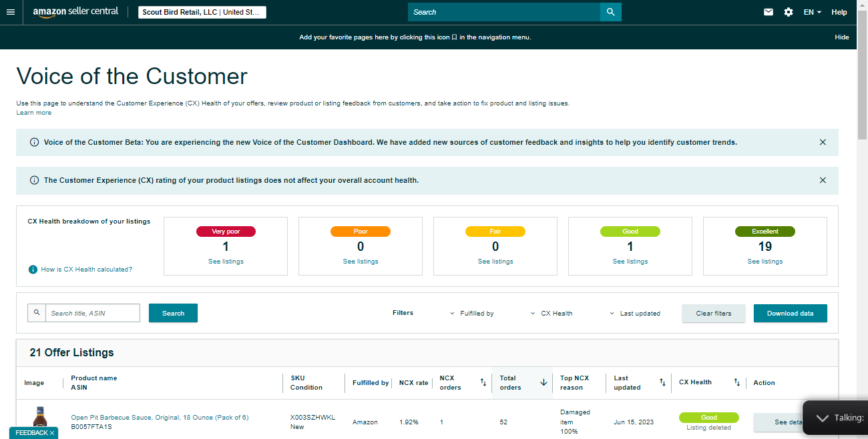868x439 pixels.
Task: Open the Scout Bird Retail account switcher
Action: pos(202,12)
